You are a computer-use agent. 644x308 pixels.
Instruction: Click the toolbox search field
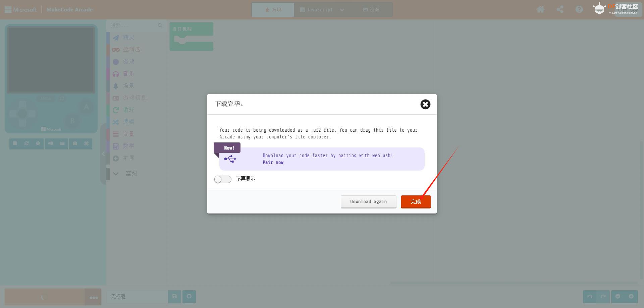tap(136, 25)
